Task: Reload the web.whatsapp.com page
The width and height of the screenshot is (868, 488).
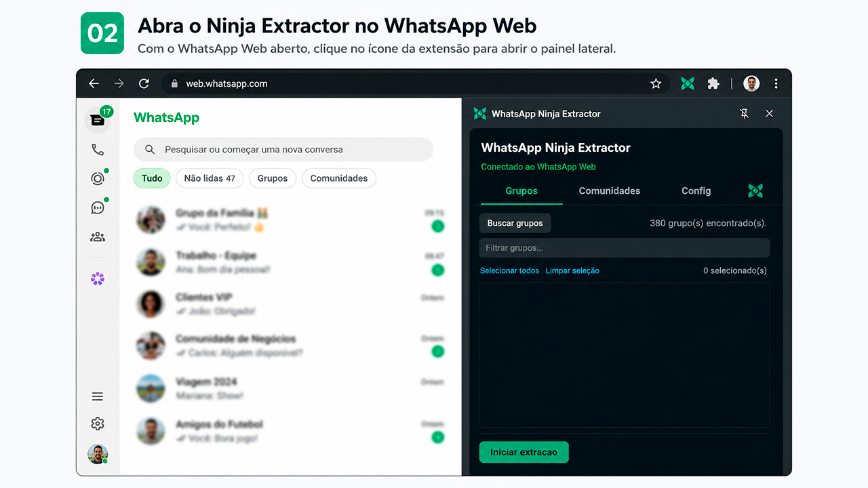Action: (144, 83)
